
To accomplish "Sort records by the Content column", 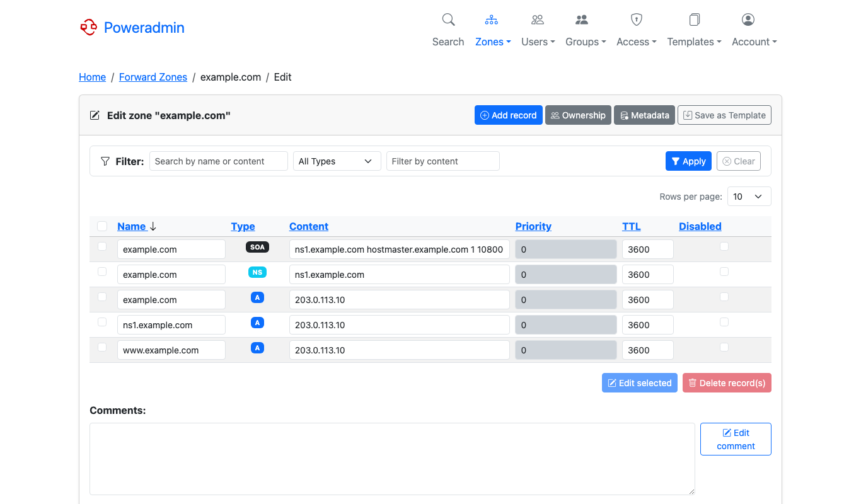I will [309, 226].
